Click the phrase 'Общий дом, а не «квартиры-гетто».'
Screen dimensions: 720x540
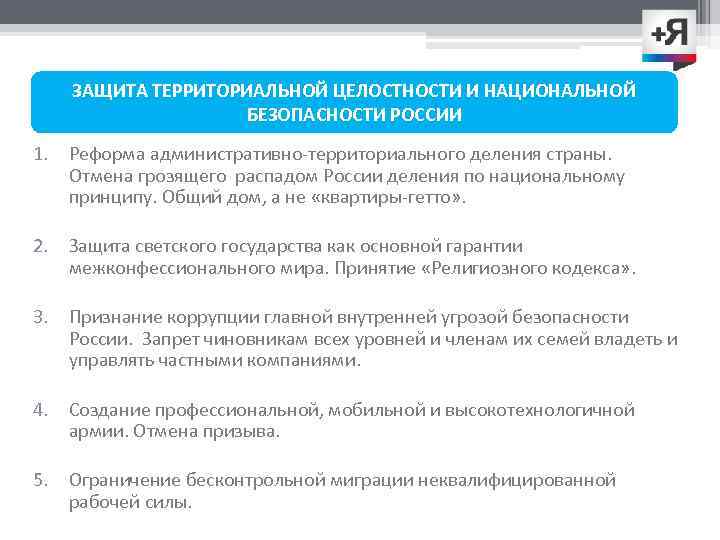[x=314, y=198]
